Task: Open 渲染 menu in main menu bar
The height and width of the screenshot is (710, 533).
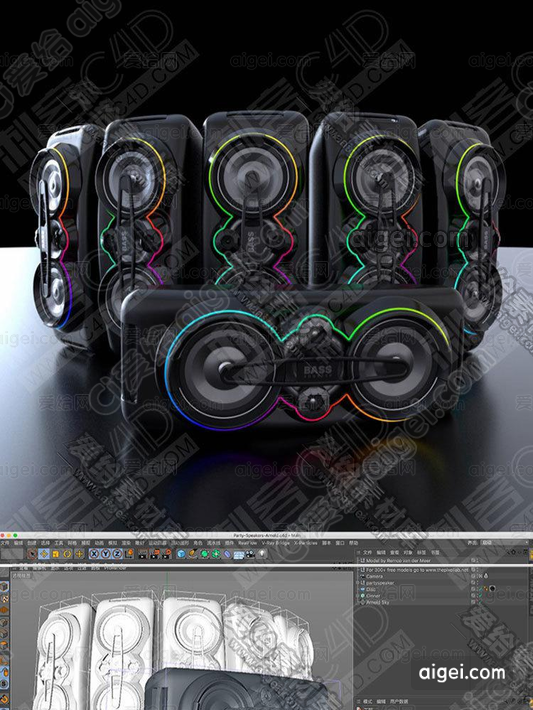Action: [126, 543]
